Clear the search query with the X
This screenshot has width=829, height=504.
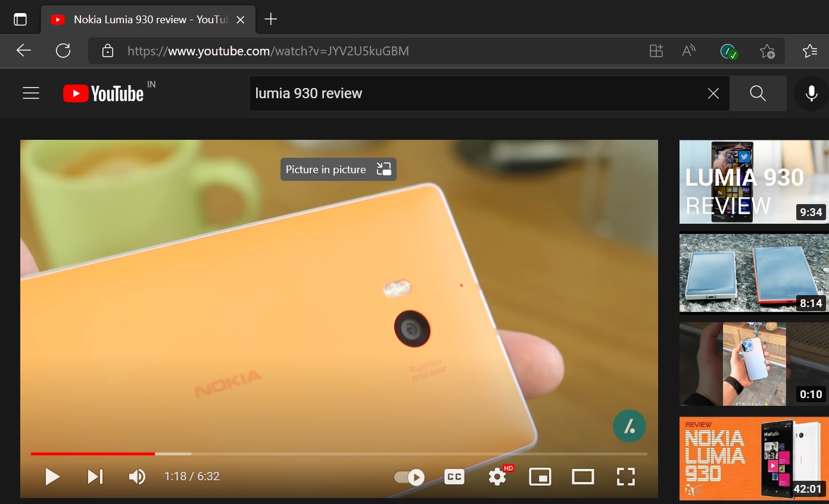coord(713,93)
